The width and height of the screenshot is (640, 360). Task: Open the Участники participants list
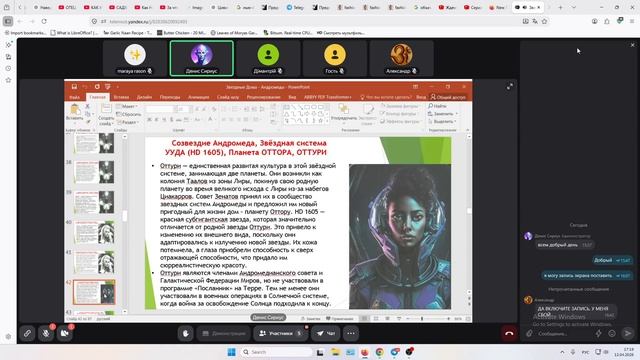pyautogui.click(x=281, y=333)
